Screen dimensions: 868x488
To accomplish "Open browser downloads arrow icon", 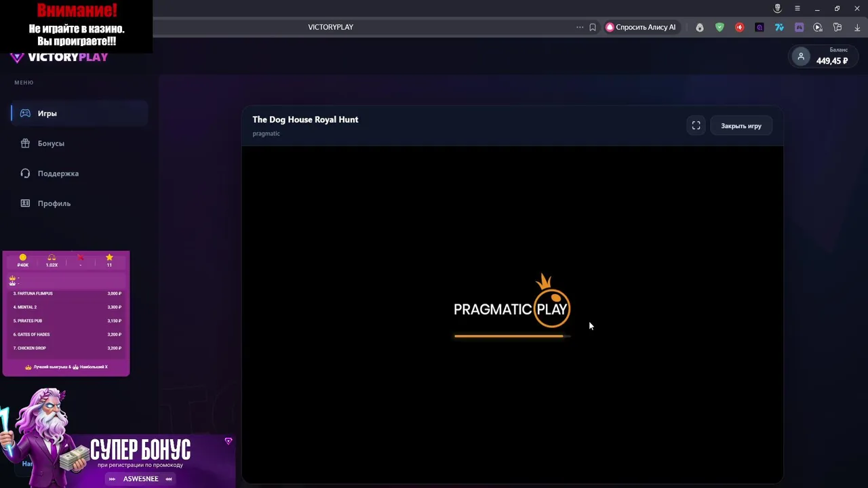I will (x=857, y=27).
